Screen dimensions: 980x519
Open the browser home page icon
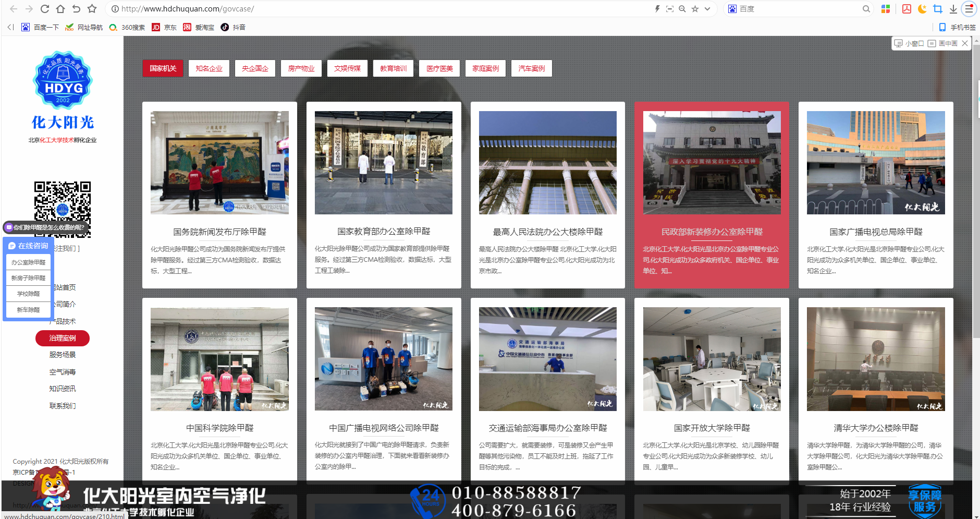pos(60,9)
